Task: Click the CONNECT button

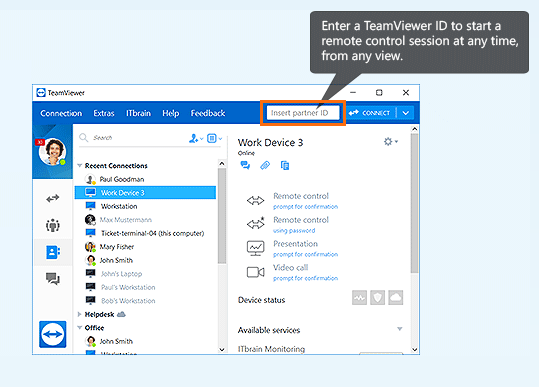Action: [369, 113]
